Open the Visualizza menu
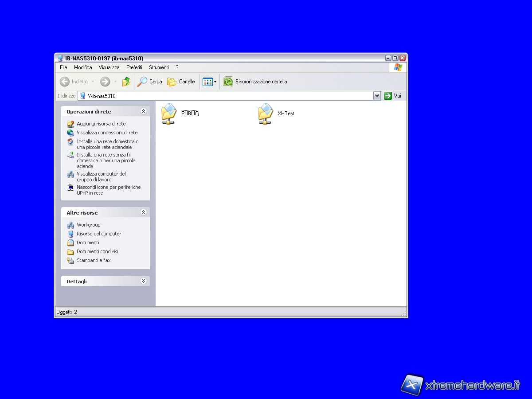532x399 pixels. (109, 67)
